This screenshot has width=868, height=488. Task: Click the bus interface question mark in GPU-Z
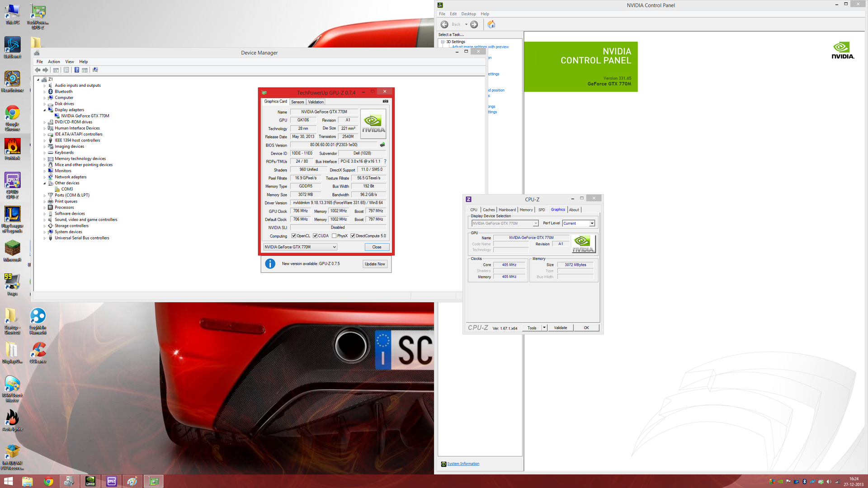point(385,161)
